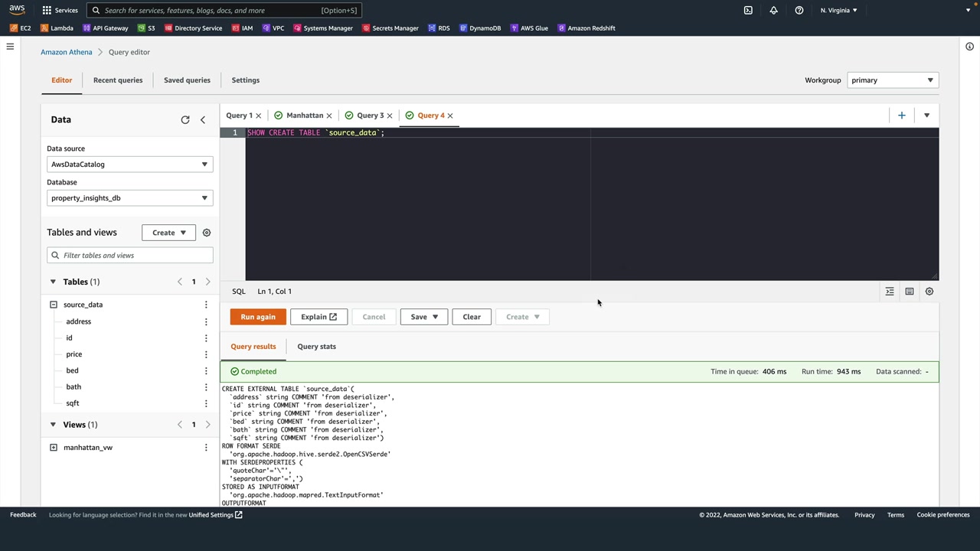This screenshot has height=551, width=980.
Task: Switch to the Saved queries tab
Action: 187,80
